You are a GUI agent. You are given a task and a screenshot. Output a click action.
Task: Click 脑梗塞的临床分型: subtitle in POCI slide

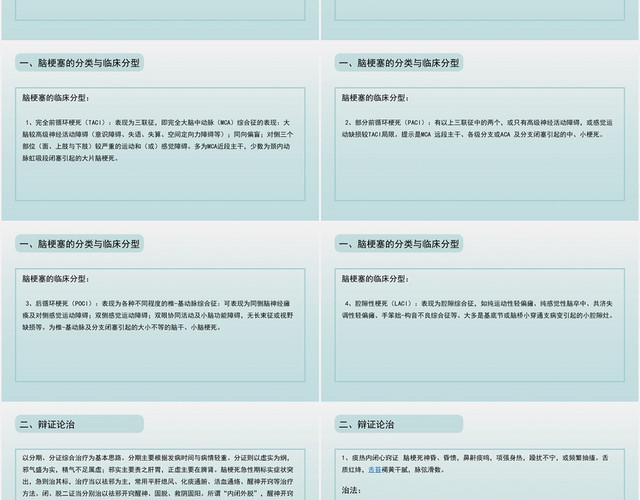56,279
